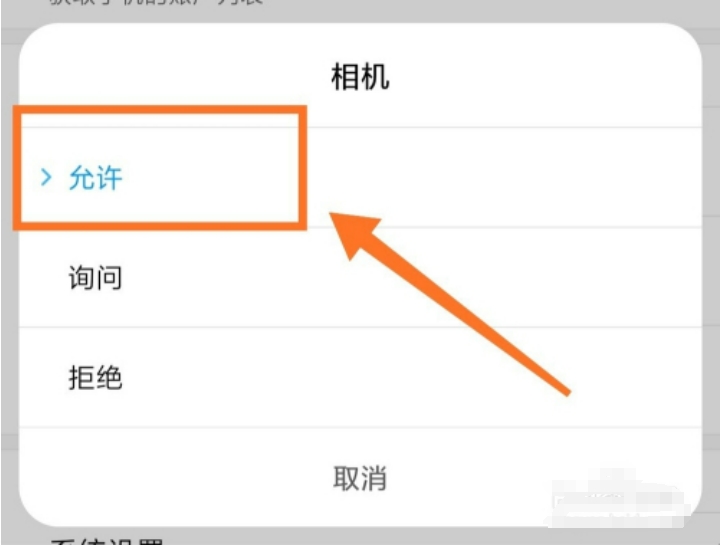Click the divider between 询问 and 拒绝

[x=360, y=327]
